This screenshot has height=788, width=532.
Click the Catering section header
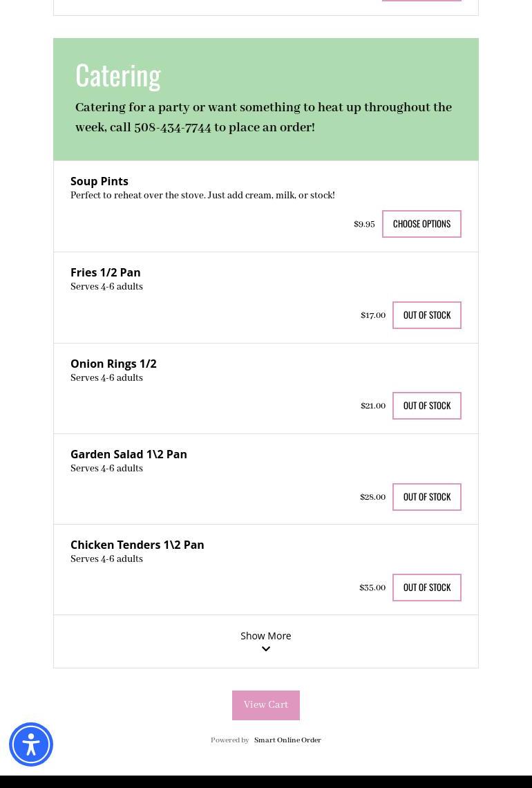click(117, 74)
